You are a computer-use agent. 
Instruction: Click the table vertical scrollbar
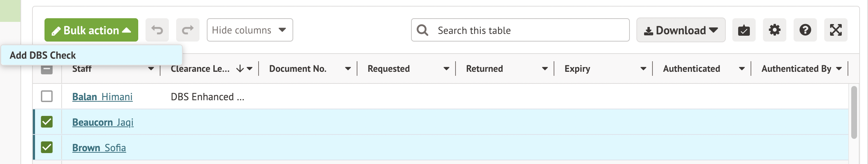[854, 112]
